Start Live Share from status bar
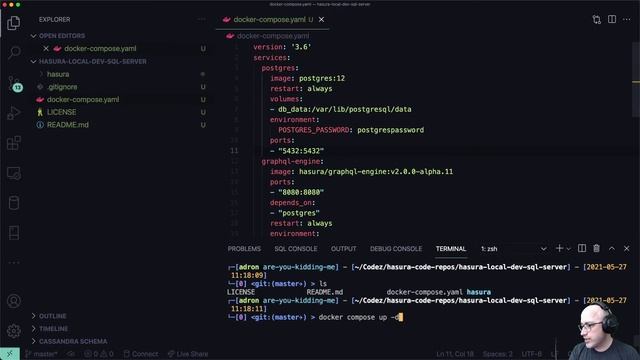 coord(188,354)
